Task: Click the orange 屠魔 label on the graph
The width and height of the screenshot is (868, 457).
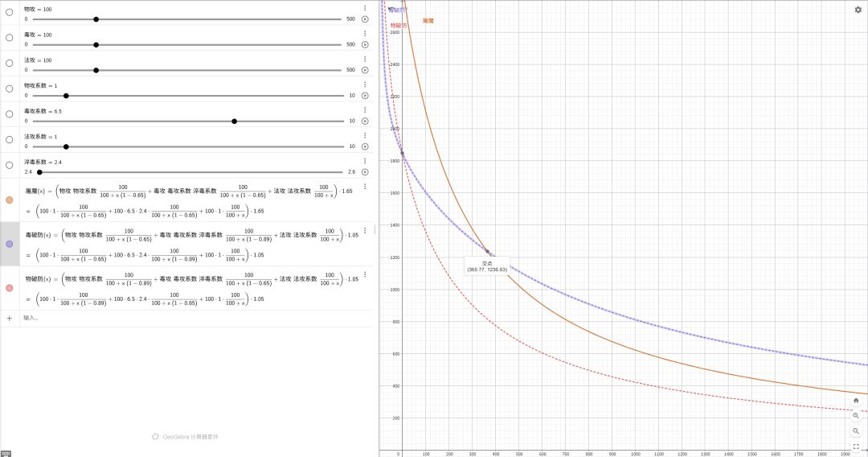Action: pos(428,21)
